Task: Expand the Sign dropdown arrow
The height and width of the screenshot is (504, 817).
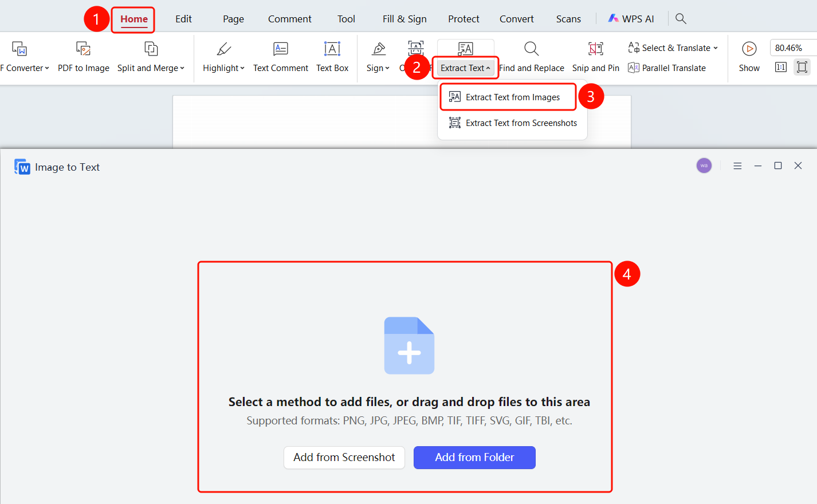Action: (387, 68)
